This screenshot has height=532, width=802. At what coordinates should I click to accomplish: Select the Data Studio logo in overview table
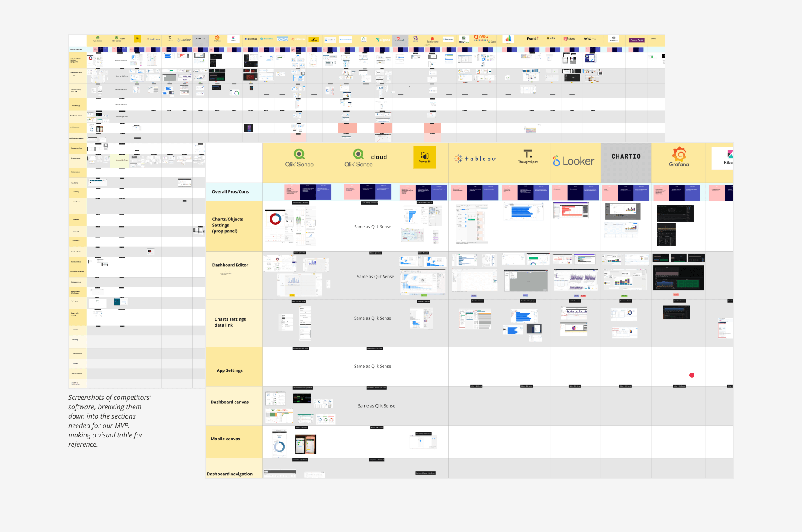[330, 40]
